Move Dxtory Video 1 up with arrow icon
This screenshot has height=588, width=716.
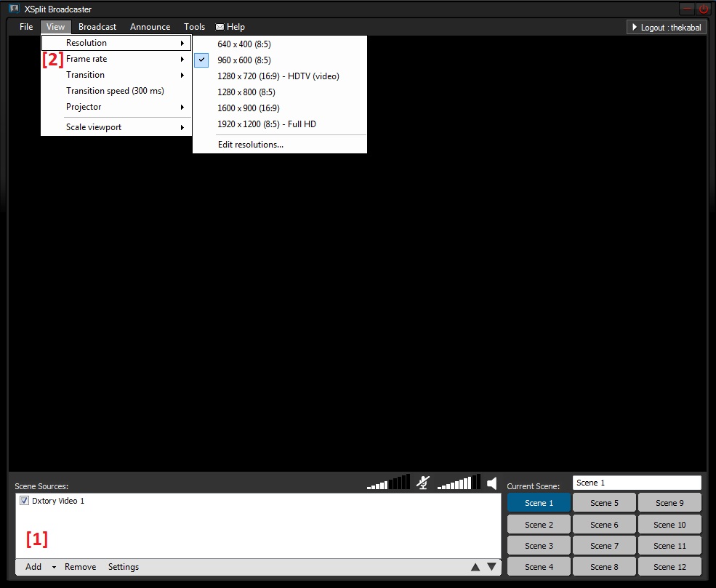[x=475, y=567]
